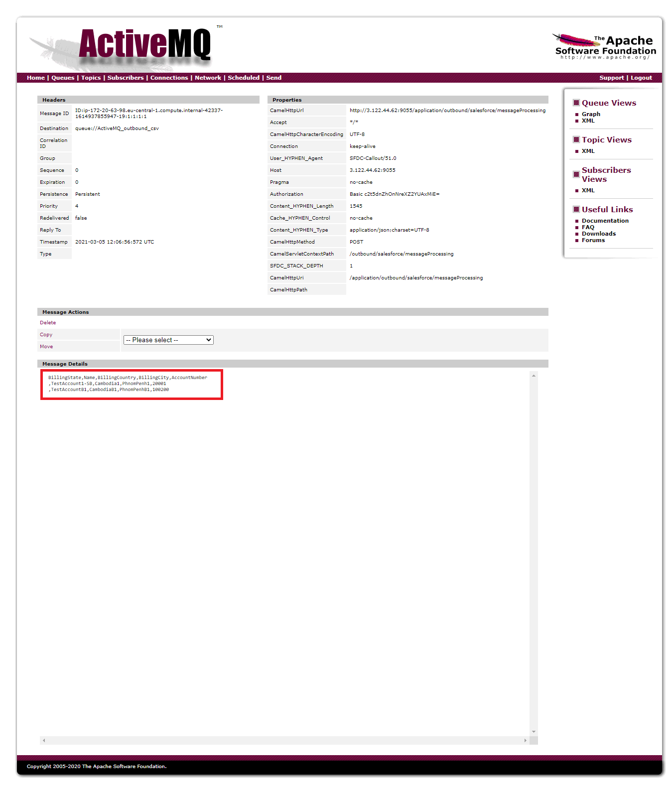Click the scroll right arrow in Message Details

pos(525,741)
